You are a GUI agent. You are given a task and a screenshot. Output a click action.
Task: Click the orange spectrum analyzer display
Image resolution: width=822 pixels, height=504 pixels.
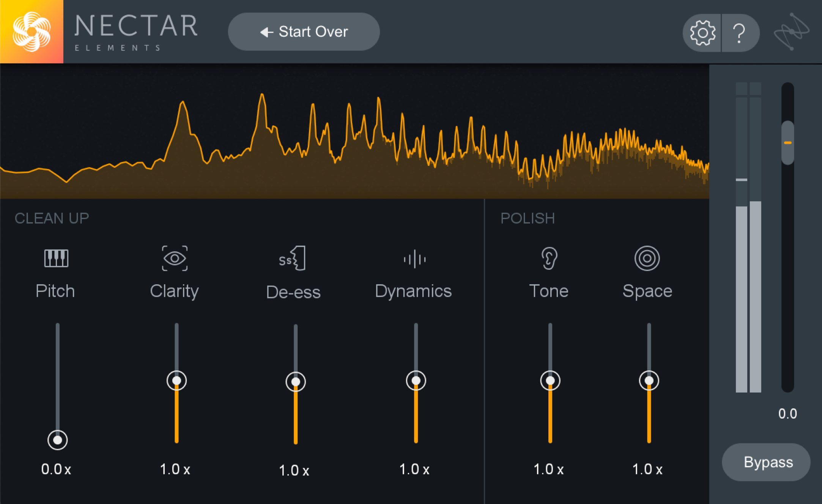[354, 131]
